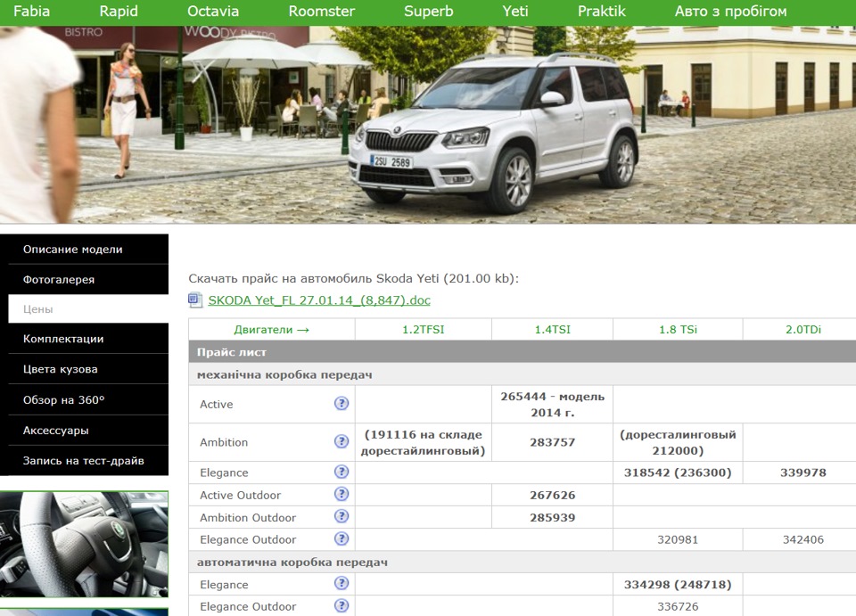Open the Praktik model page
Image resolution: width=856 pixels, height=616 pixels.
pos(602,12)
